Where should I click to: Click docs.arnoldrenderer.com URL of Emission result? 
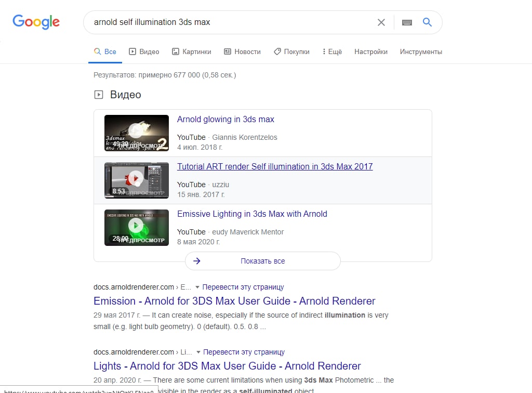[x=134, y=287]
